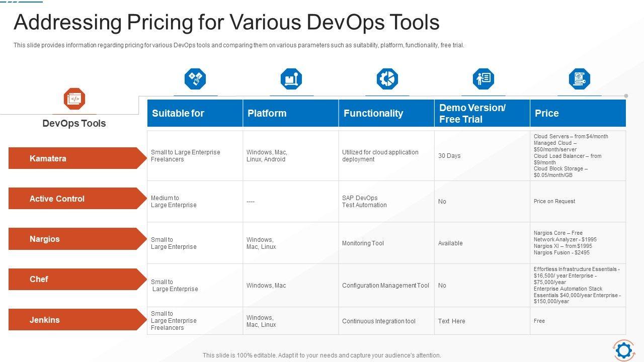Image resolution: width=644 pixels, height=362 pixels.
Task: Select the Platform column header
Action: [291, 113]
